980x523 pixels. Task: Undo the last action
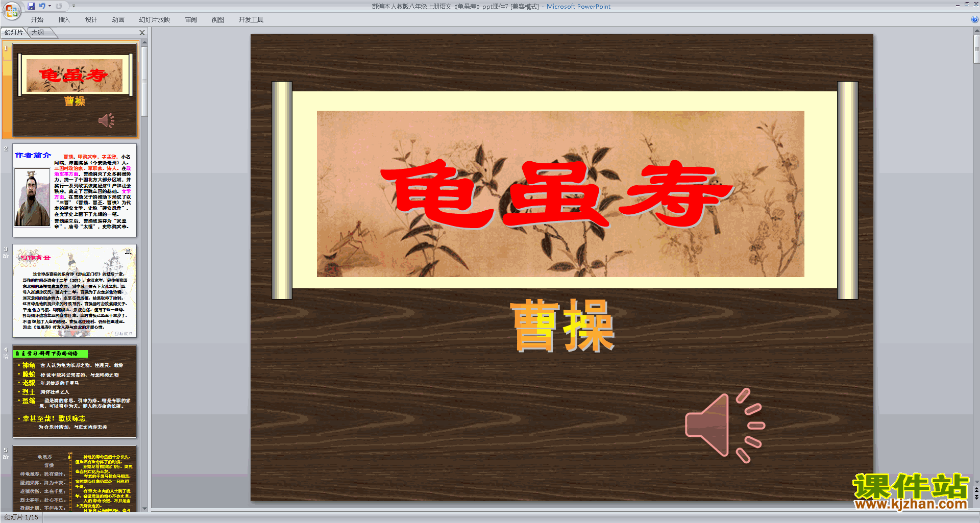42,6
